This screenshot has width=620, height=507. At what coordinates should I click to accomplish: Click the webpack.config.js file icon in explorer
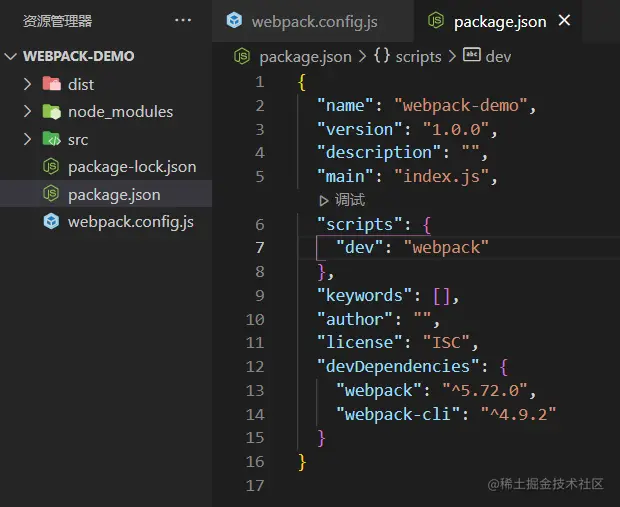[x=51, y=221]
